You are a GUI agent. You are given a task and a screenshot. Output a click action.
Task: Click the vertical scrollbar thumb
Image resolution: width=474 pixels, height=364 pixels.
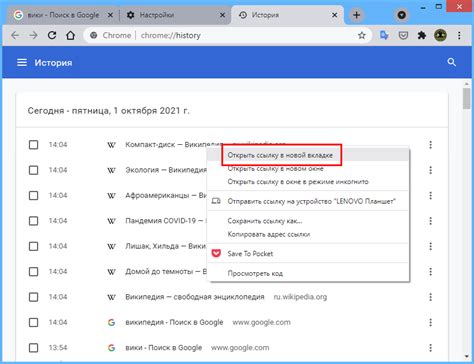click(x=467, y=98)
